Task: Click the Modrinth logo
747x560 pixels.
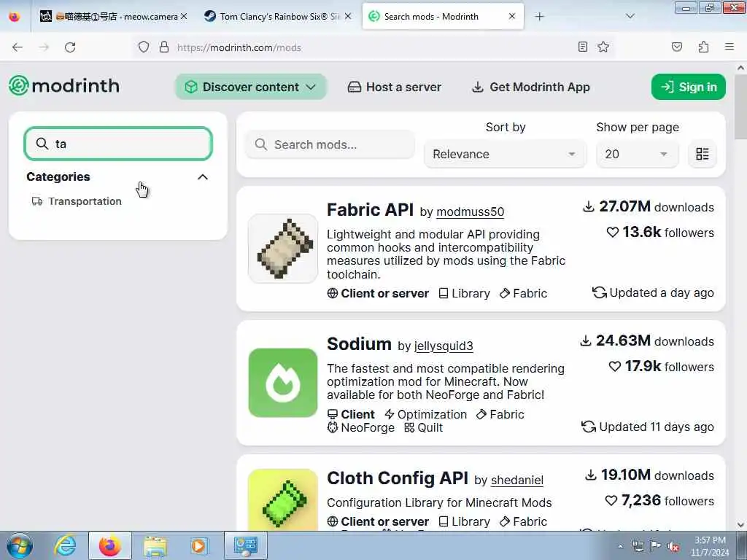Action: pyautogui.click(x=64, y=86)
